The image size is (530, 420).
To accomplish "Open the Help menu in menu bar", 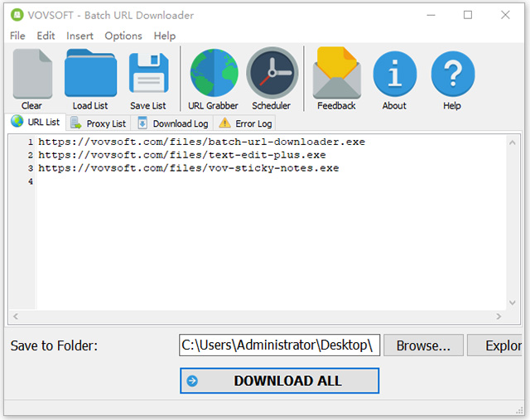I will tap(165, 36).
